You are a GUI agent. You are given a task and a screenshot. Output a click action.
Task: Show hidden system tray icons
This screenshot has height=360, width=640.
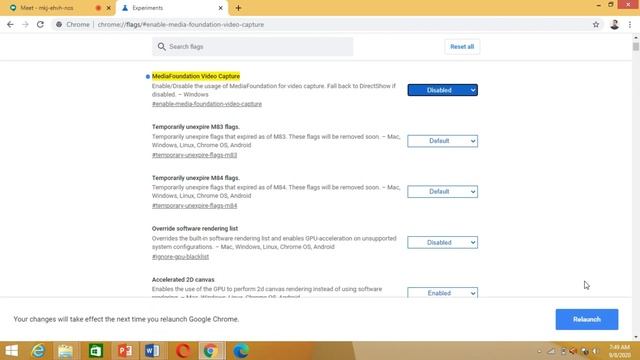(540, 351)
